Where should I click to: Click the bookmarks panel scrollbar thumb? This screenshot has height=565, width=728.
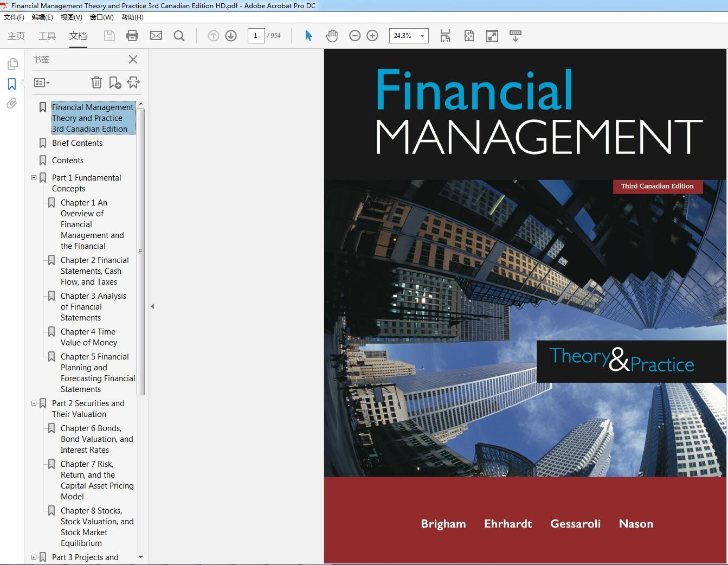[141, 252]
